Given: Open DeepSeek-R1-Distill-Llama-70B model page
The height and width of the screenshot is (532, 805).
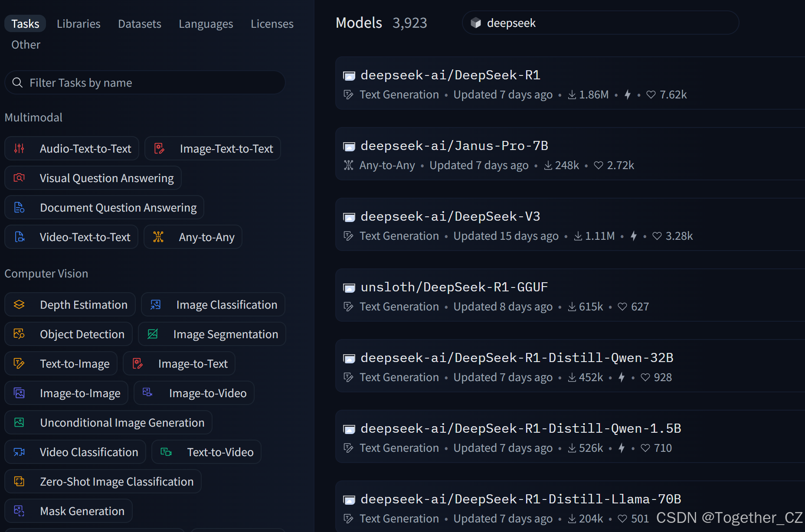Looking at the screenshot, I should click(x=521, y=499).
